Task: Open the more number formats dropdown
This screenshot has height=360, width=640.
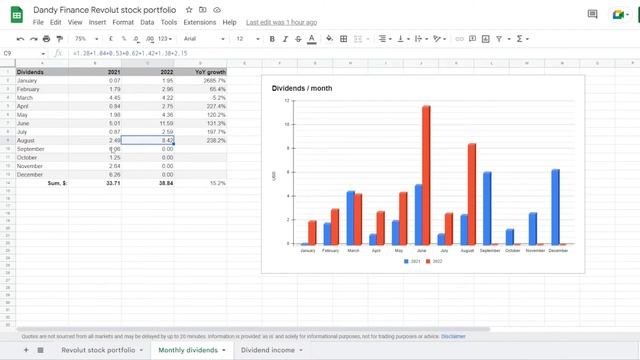Action: [x=165, y=39]
